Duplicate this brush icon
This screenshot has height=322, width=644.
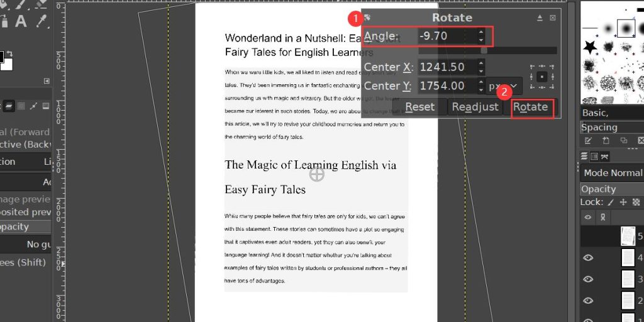click(623, 141)
